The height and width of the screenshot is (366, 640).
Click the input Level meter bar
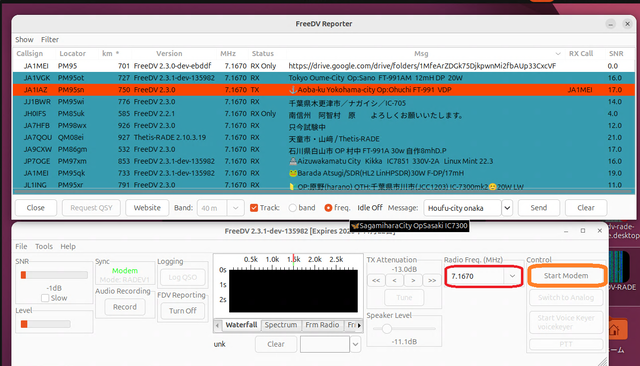[45, 324]
